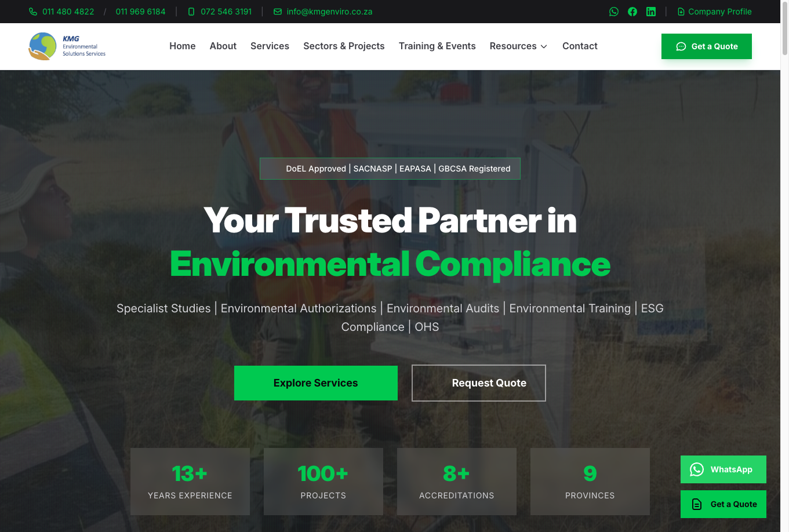The width and height of the screenshot is (789, 532).
Task: Navigate to Training & Events
Action: (437, 46)
